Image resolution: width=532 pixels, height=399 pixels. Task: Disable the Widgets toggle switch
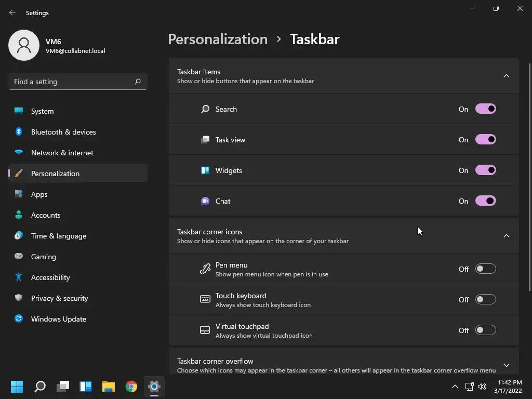[485, 170]
